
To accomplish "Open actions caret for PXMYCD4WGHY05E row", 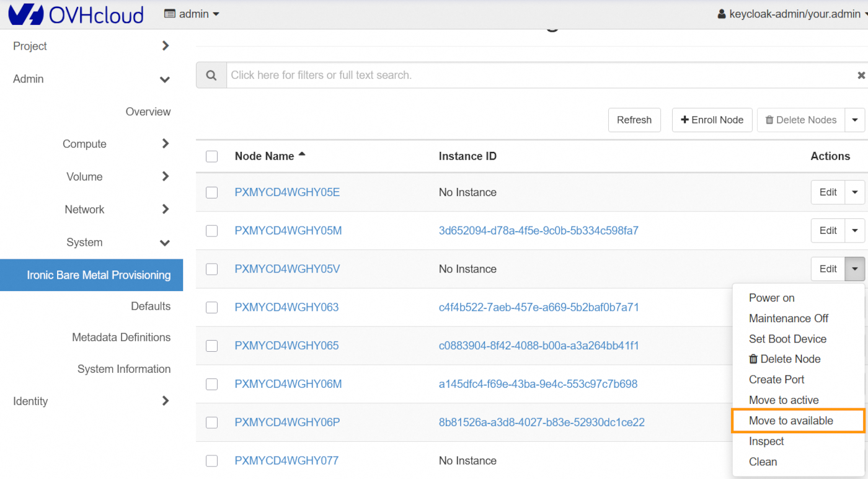I will click(855, 192).
